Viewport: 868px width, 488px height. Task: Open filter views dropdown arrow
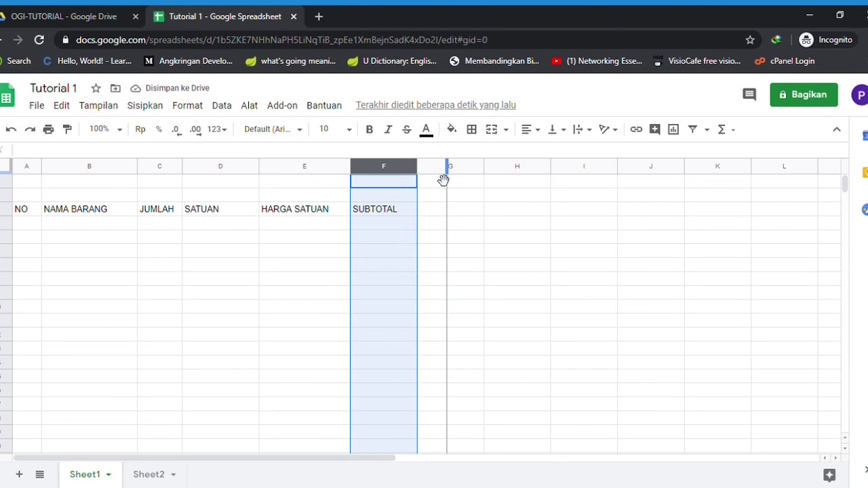tap(707, 129)
